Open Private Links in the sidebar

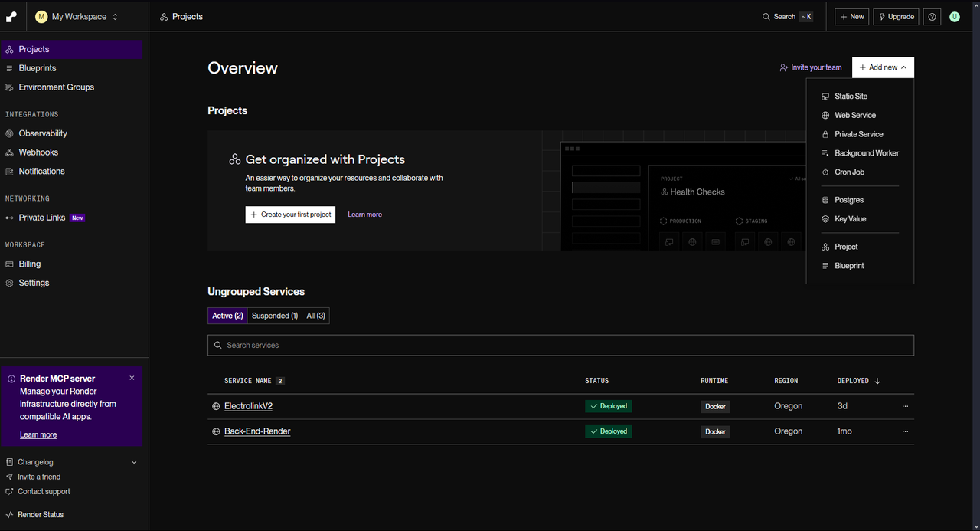[71, 218]
